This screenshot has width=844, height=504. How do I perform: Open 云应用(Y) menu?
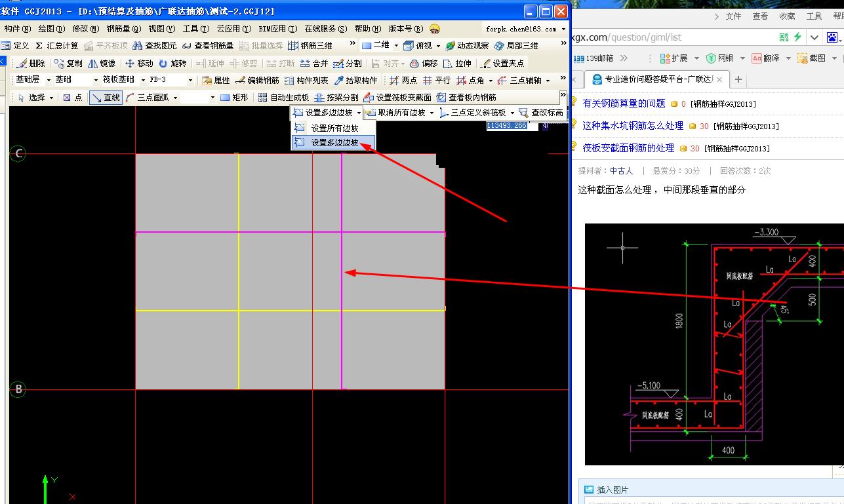pos(234,29)
